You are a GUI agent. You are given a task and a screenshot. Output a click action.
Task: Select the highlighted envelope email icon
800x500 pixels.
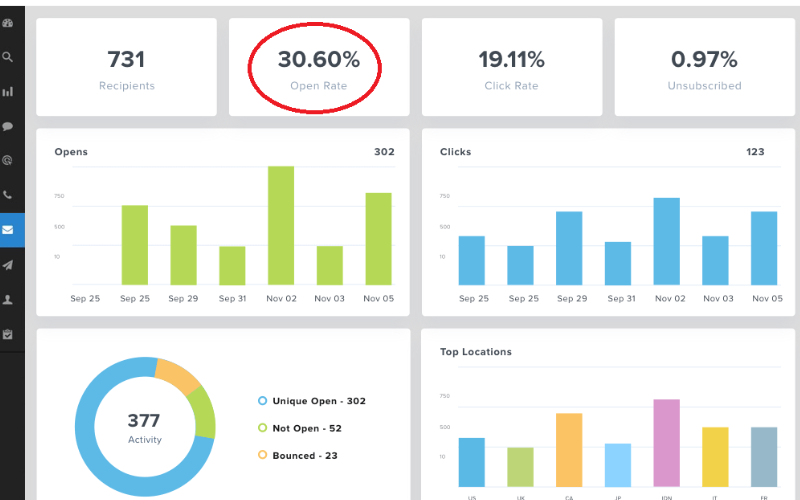(9, 230)
